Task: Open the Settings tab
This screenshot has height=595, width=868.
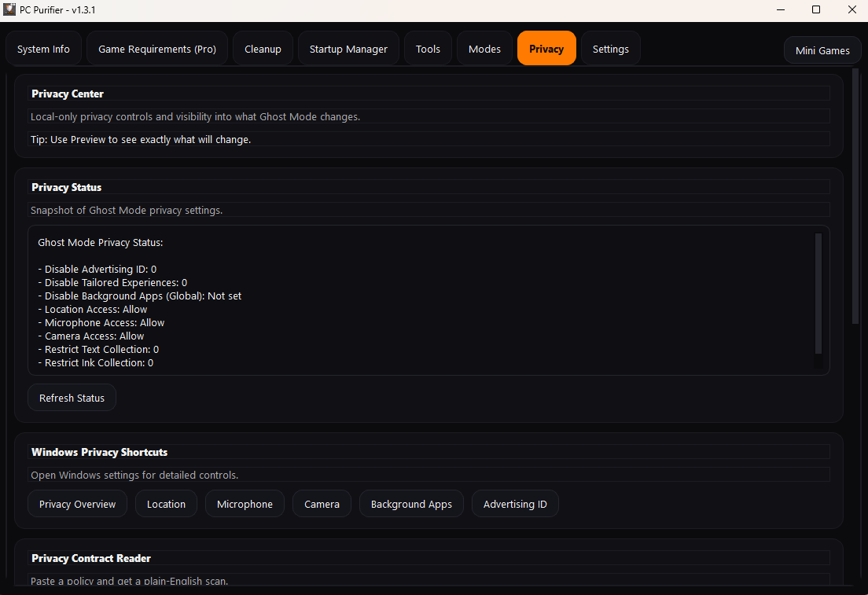Action: tap(611, 48)
